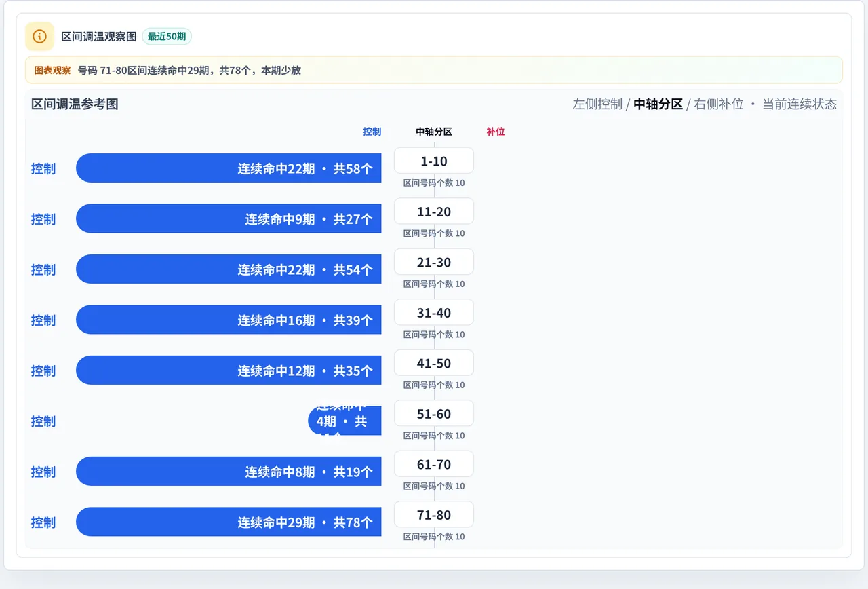Image resolution: width=868 pixels, height=589 pixels.
Task: Click the 控制 label in the 21-30 row
Action: click(x=43, y=269)
